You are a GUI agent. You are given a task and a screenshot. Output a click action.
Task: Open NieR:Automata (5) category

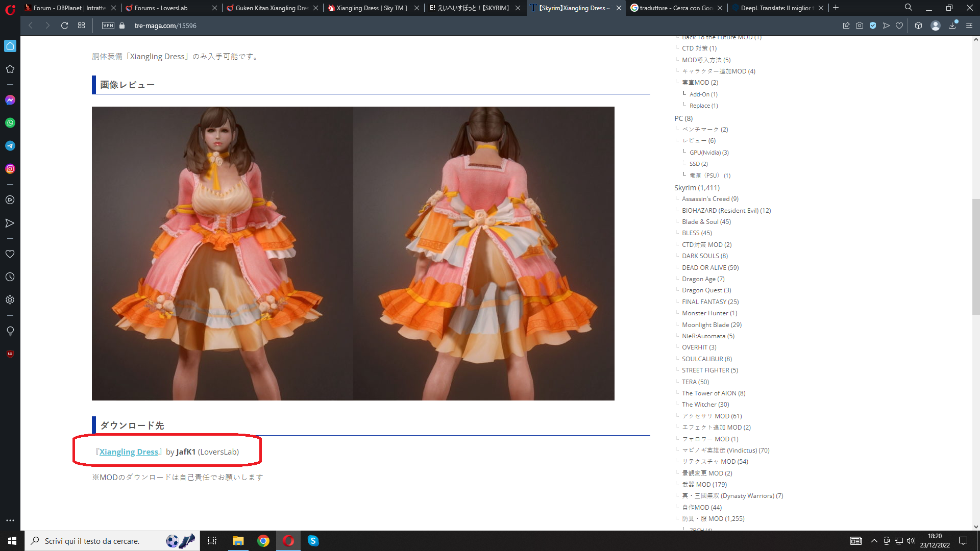pyautogui.click(x=708, y=336)
